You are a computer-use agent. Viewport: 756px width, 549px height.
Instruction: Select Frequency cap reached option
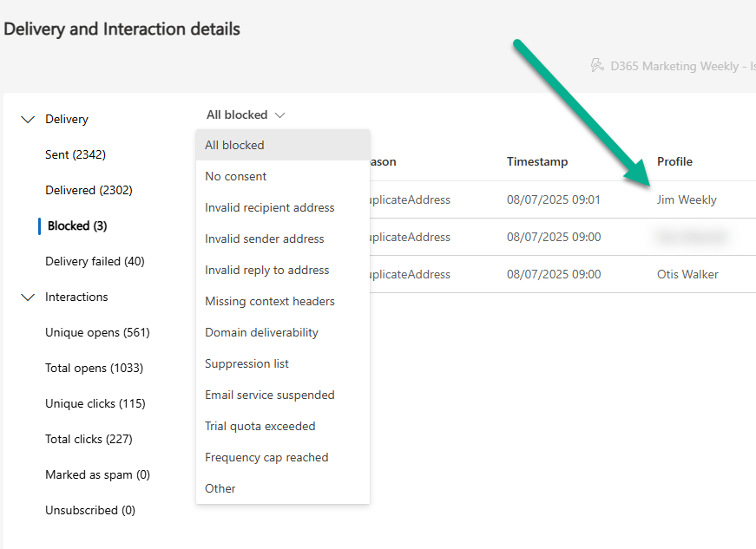(266, 457)
